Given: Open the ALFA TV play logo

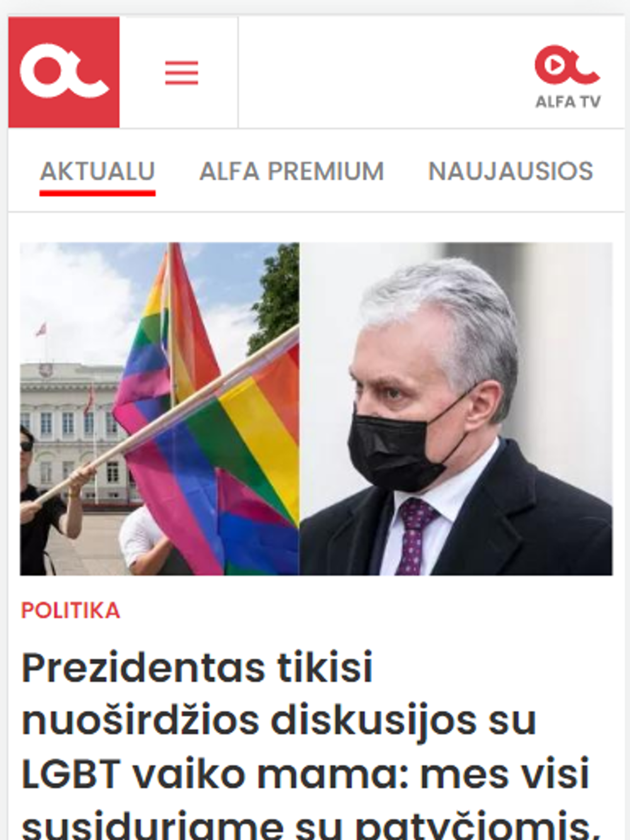Looking at the screenshot, I should [567, 76].
